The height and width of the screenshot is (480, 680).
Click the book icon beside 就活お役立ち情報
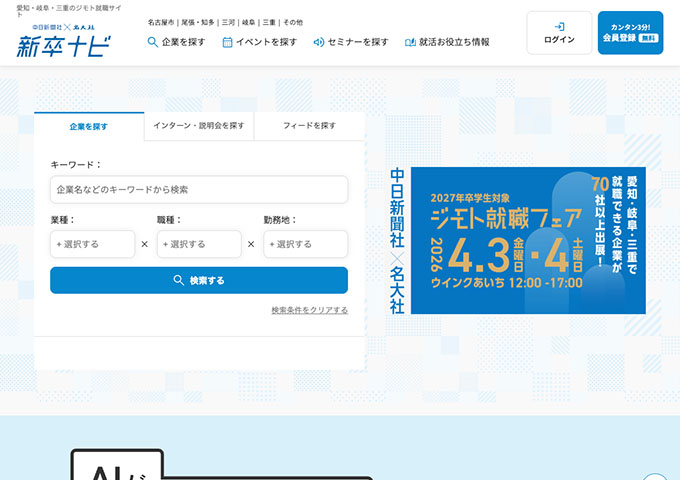[x=410, y=42]
